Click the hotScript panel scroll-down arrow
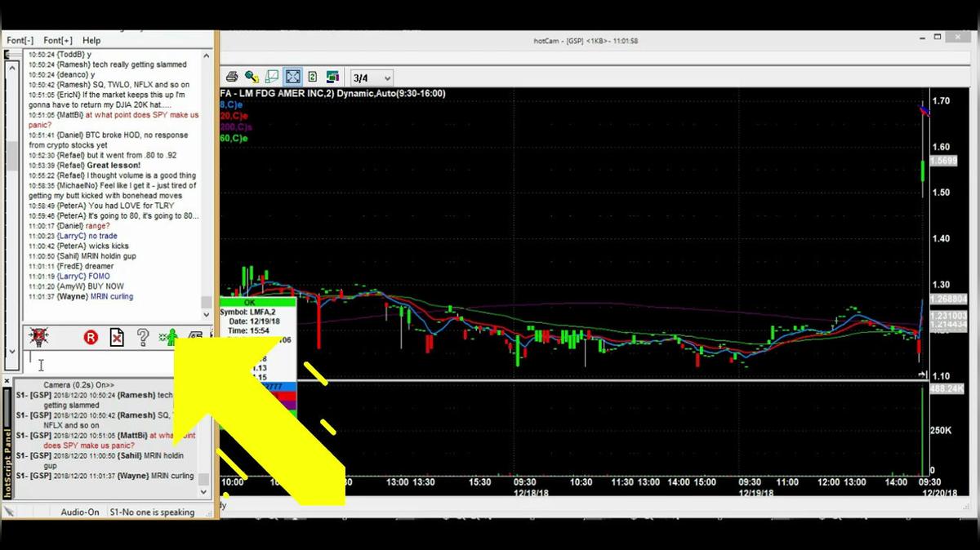Image resolution: width=980 pixels, height=550 pixels. (204, 493)
